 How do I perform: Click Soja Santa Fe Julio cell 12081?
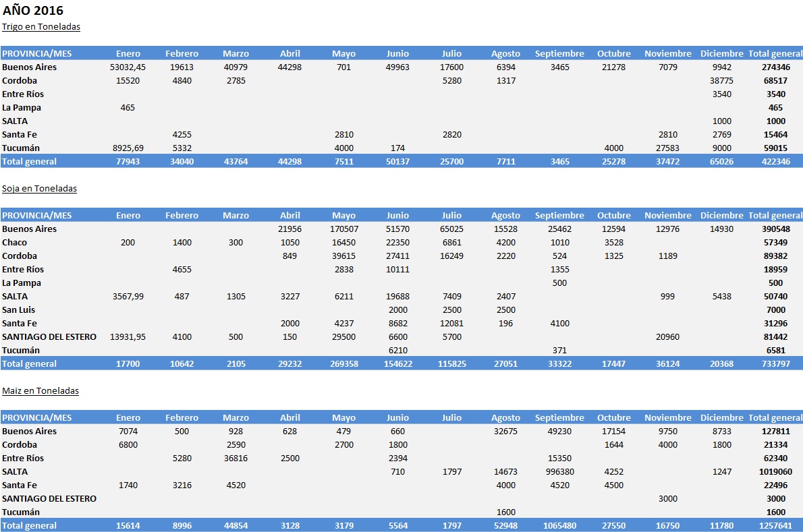451,323
